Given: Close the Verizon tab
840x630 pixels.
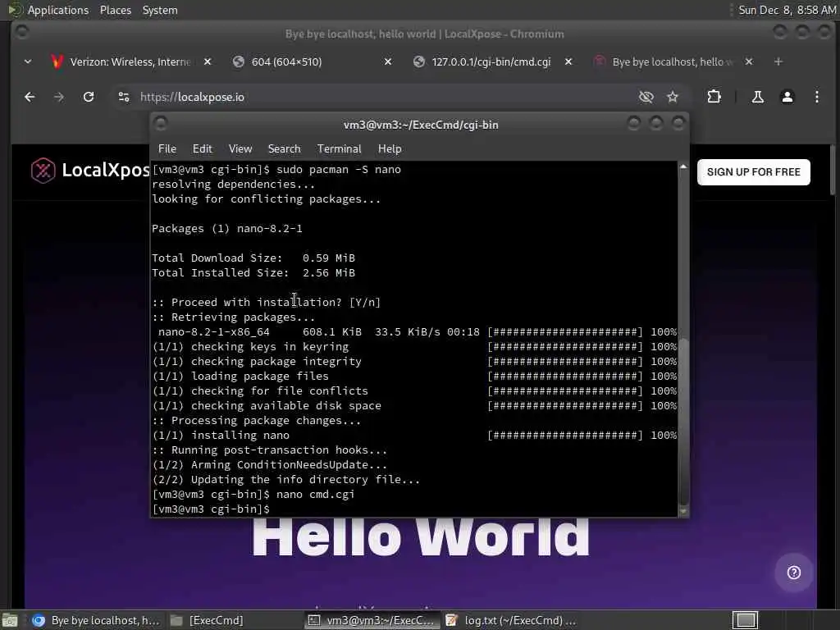Looking at the screenshot, I should point(208,62).
